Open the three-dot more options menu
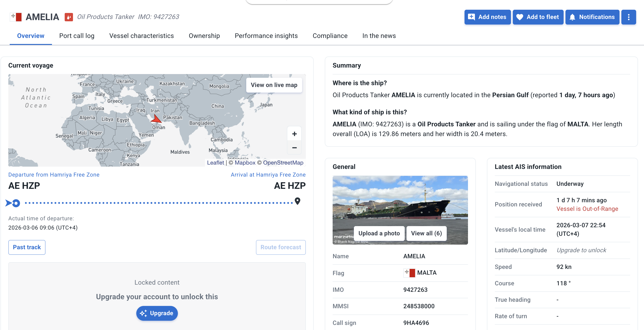The width and height of the screenshot is (644, 330). 628,17
